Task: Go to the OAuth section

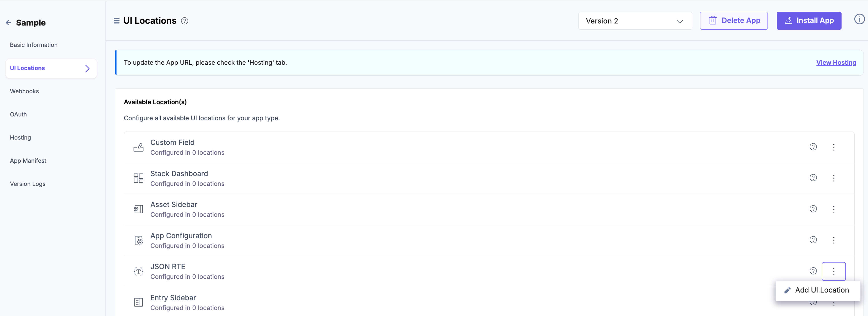Action: pyautogui.click(x=18, y=115)
